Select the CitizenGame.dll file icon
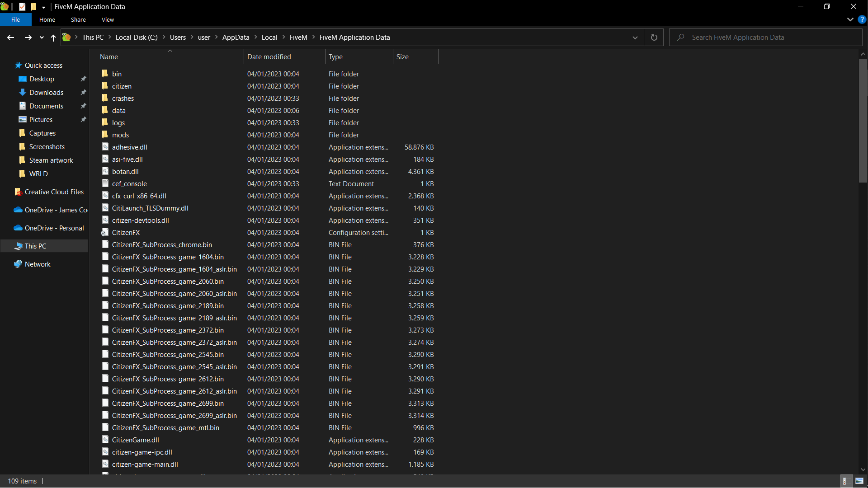 tap(105, 440)
